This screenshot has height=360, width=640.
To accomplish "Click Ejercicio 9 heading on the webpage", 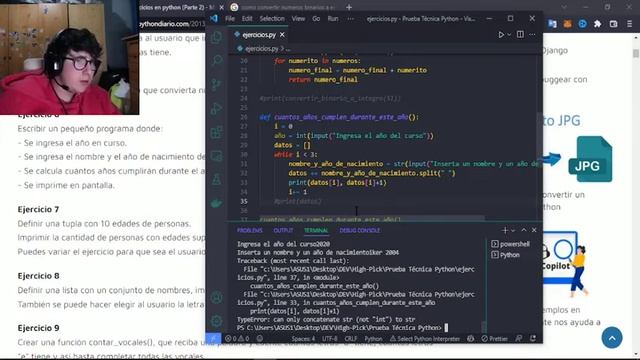I will click(x=38, y=328).
